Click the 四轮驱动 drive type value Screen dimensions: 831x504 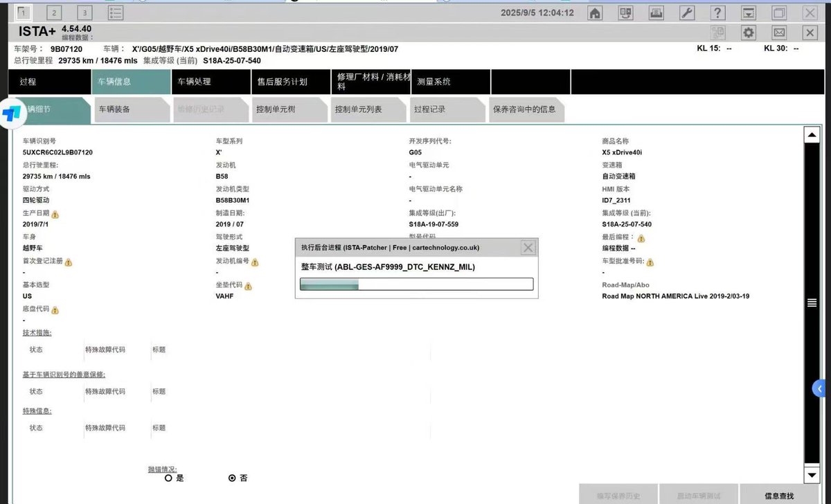36,200
